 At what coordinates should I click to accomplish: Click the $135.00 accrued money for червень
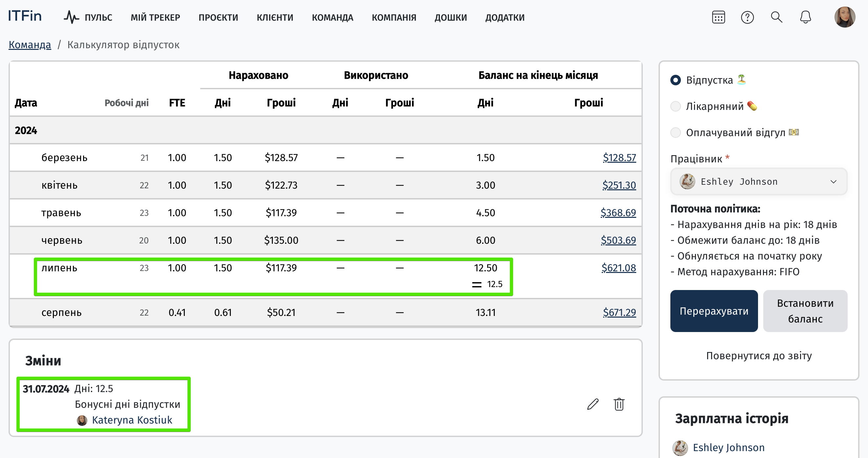pyautogui.click(x=281, y=240)
